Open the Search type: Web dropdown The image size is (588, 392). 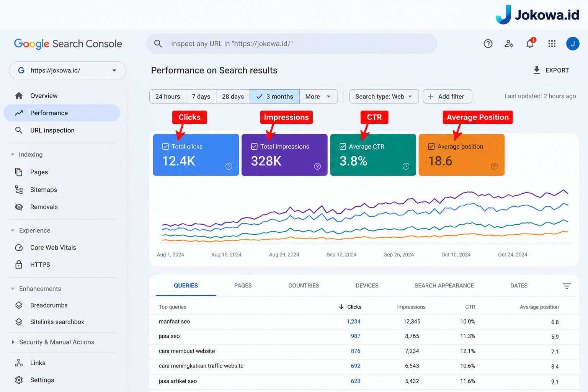pos(384,96)
